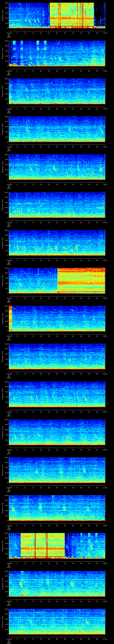Image resolution: width=114 pixels, height=644 pixels.
Task: Click the spectrogram panel starting at 2:20:00
Action: 57,243
